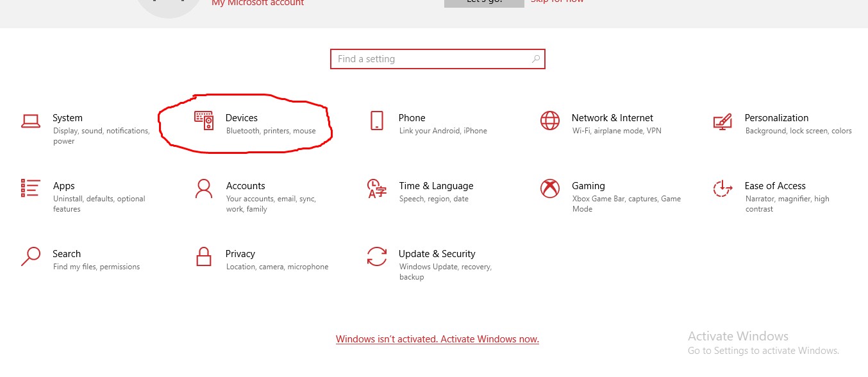Screen dimensions: 868x377
Task: Open the System settings laptop icon
Action: (30, 121)
